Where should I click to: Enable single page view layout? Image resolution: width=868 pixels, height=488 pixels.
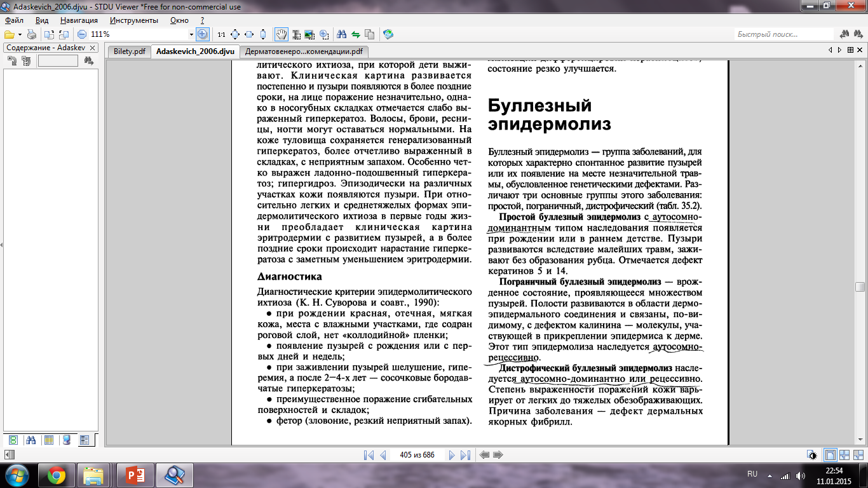[830, 455]
